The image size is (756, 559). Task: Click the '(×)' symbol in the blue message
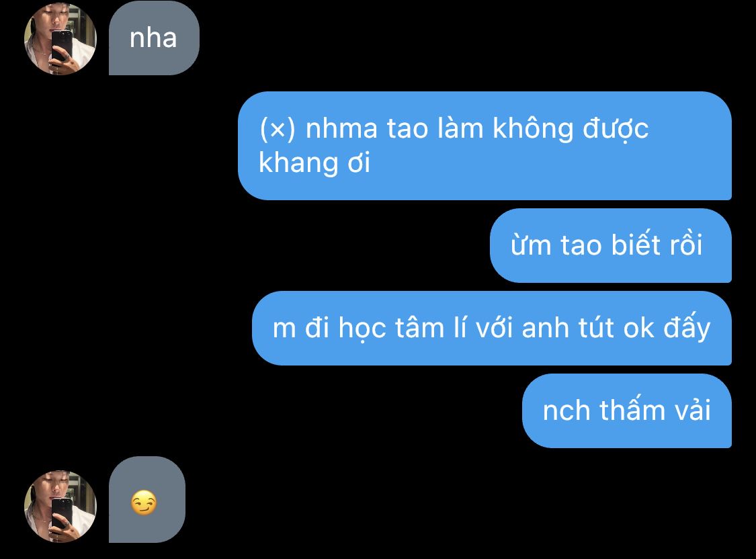pos(278,129)
